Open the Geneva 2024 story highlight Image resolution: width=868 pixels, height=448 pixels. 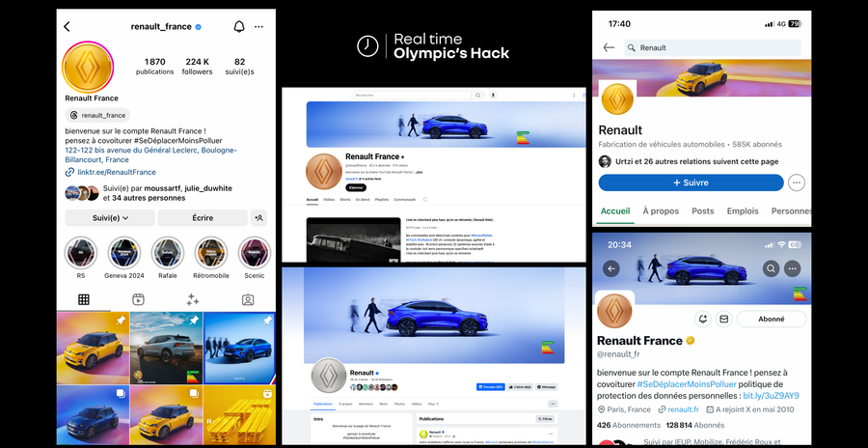click(x=125, y=255)
